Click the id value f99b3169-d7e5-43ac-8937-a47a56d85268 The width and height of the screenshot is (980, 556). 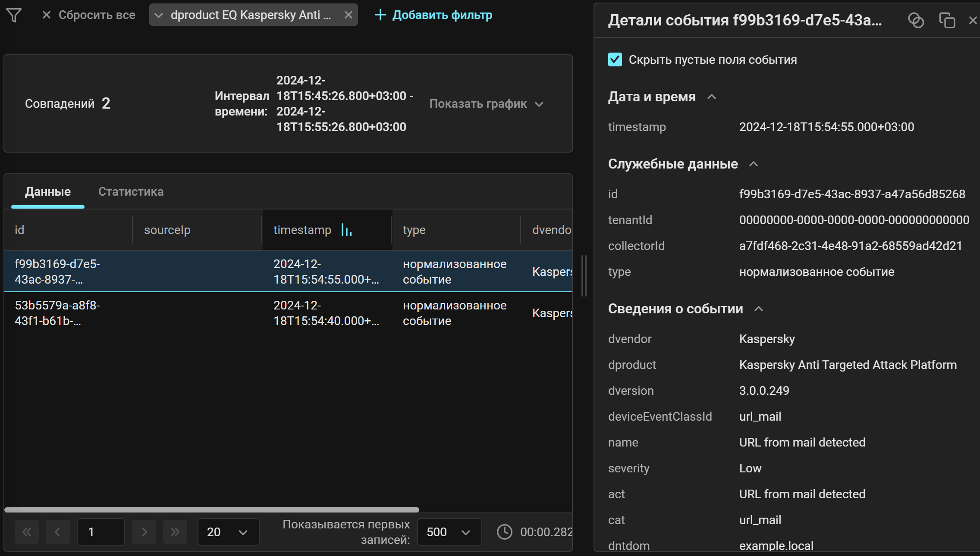point(852,194)
